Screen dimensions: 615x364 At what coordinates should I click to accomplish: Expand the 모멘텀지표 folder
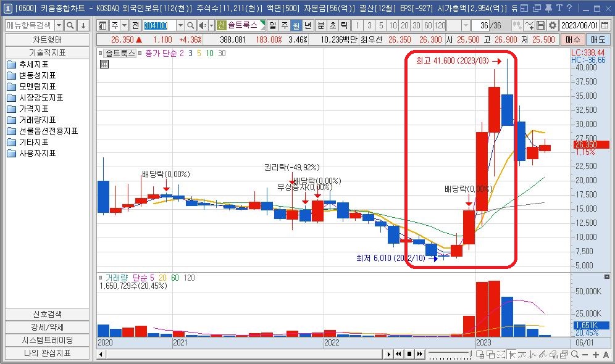coord(31,86)
